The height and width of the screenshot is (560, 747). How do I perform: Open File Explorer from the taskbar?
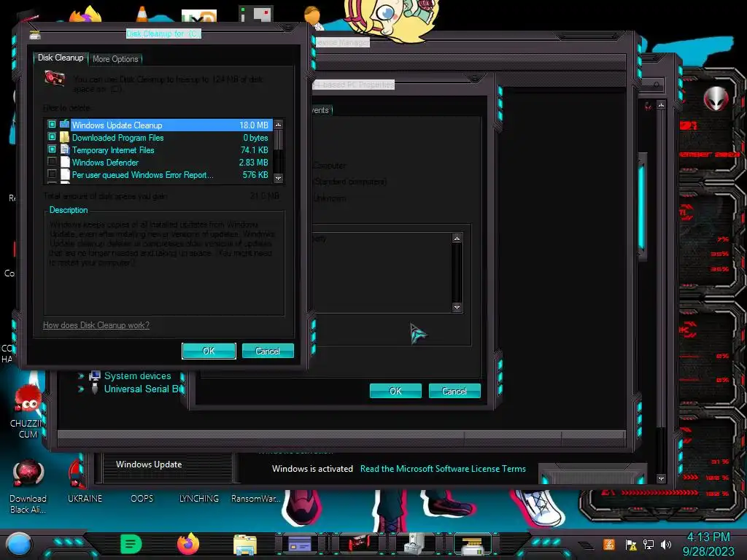[245, 544]
